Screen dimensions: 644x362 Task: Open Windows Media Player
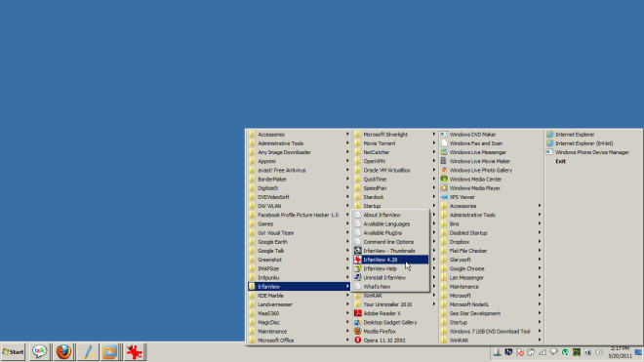point(491,188)
